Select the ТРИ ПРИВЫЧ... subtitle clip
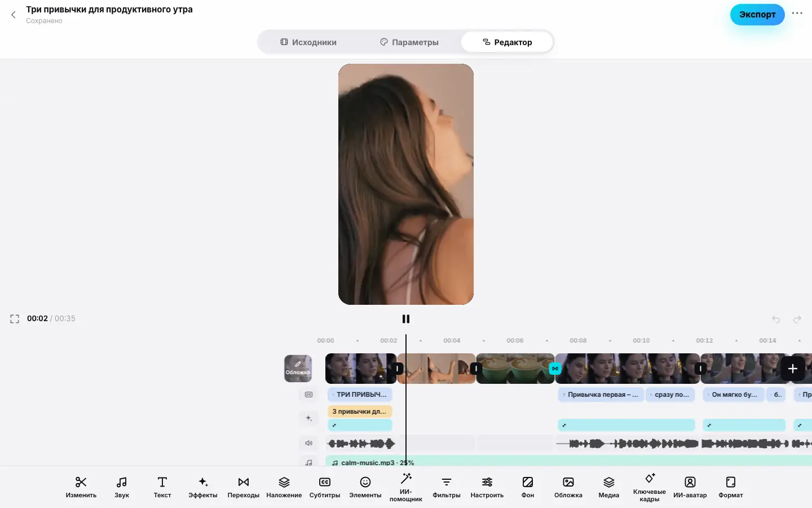 [x=360, y=395]
